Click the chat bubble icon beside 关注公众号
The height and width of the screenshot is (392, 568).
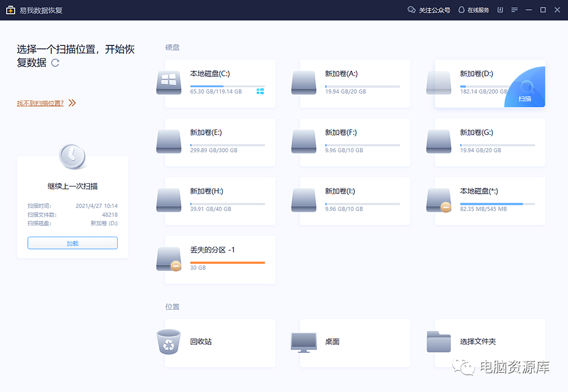[411, 10]
